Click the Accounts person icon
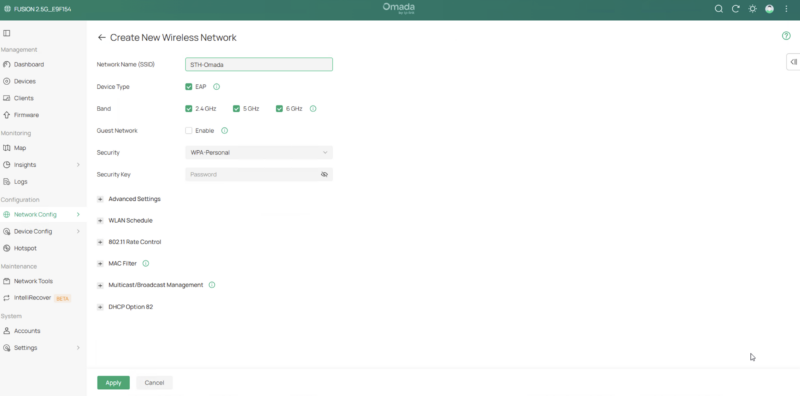The image size is (800, 396). [x=7, y=331]
